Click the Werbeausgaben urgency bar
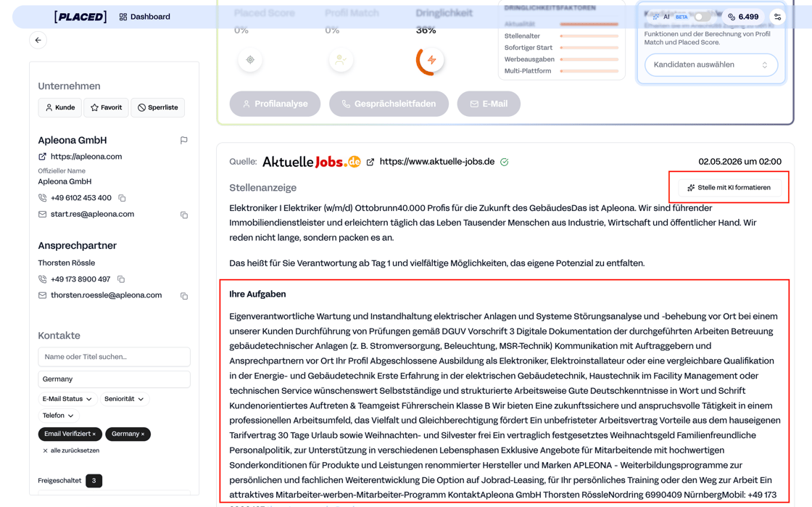The image size is (812, 507). click(x=589, y=59)
